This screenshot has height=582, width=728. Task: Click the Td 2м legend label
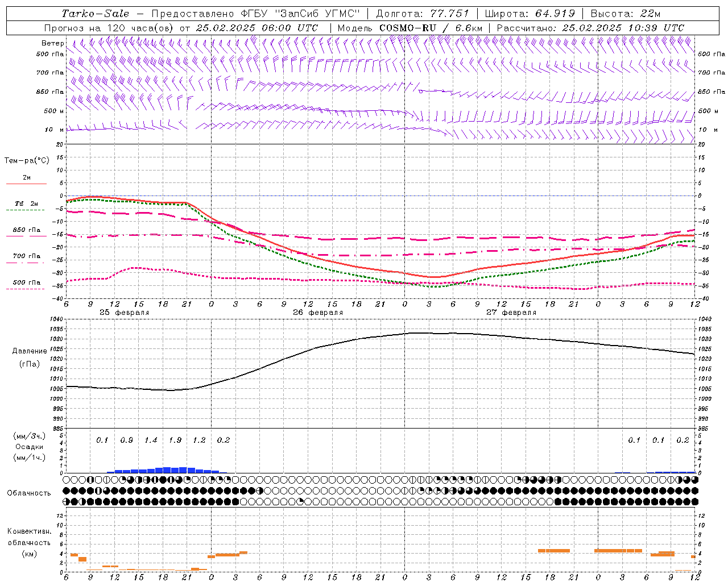coord(26,203)
